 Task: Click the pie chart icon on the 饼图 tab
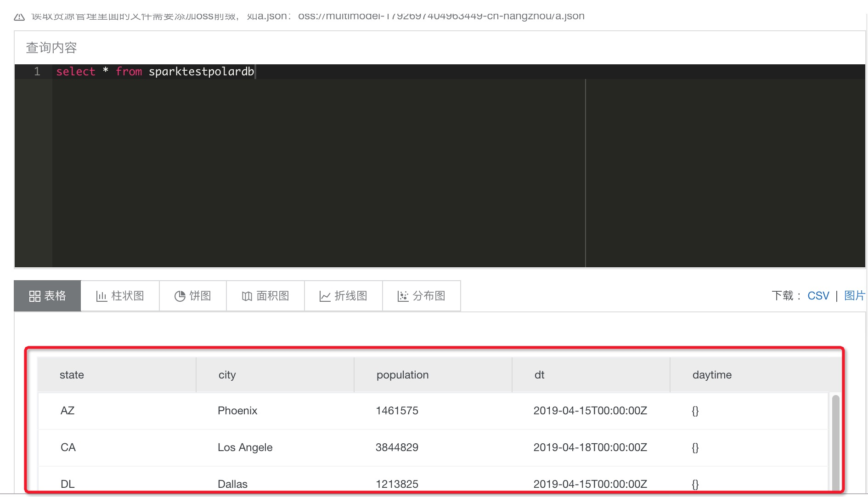[180, 296]
